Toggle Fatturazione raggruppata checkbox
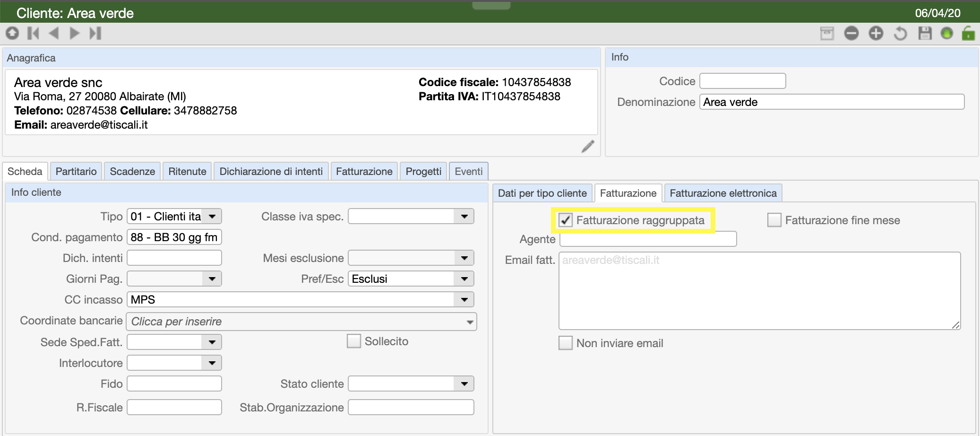This screenshot has width=980, height=436. coord(566,220)
